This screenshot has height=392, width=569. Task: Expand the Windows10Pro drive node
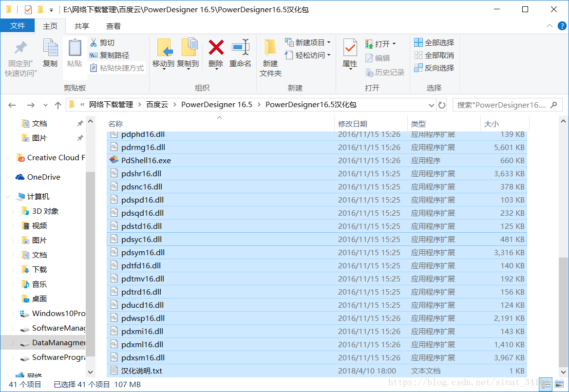pos(13,313)
